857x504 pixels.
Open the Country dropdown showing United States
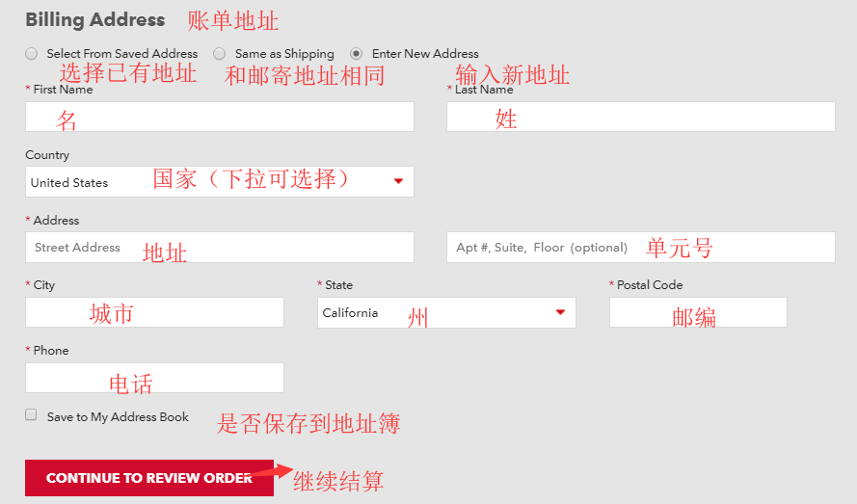point(219,181)
